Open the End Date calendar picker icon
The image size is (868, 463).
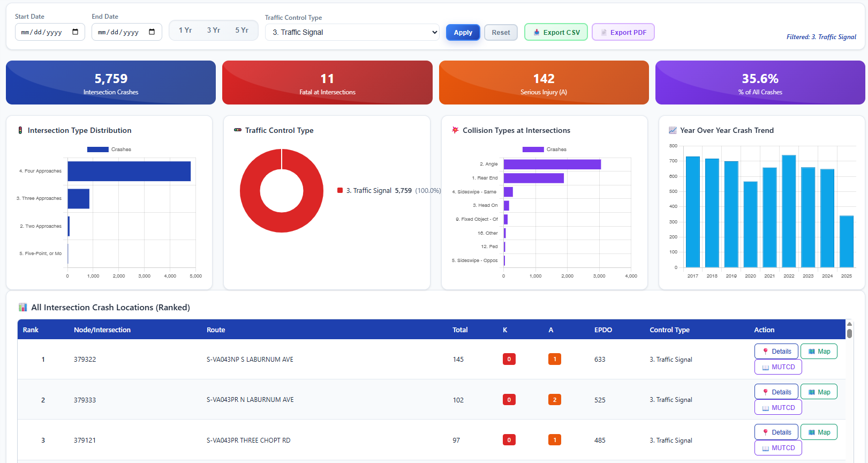152,32
